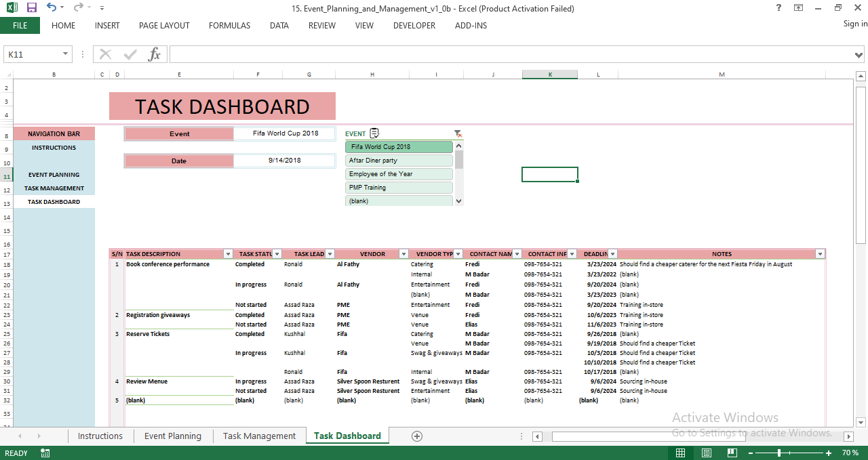Adjust the zoom slider handle

[779, 453]
